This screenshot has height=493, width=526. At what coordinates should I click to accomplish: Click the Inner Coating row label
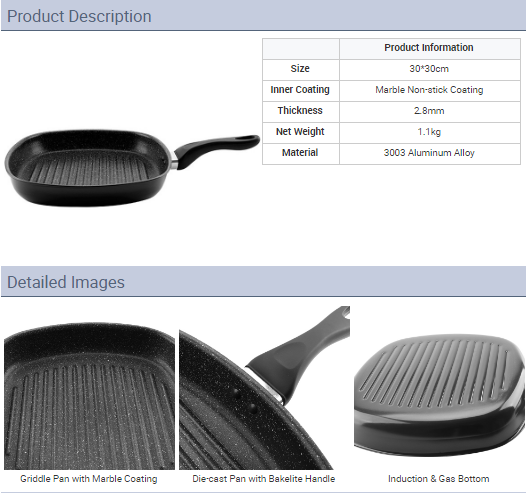click(x=300, y=90)
